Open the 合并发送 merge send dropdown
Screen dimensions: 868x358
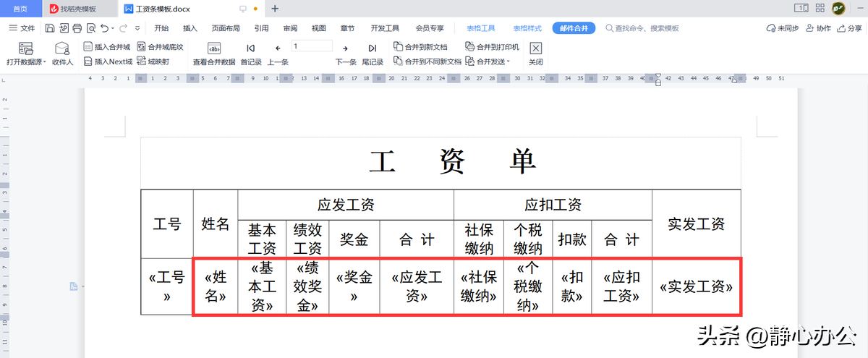point(488,61)
